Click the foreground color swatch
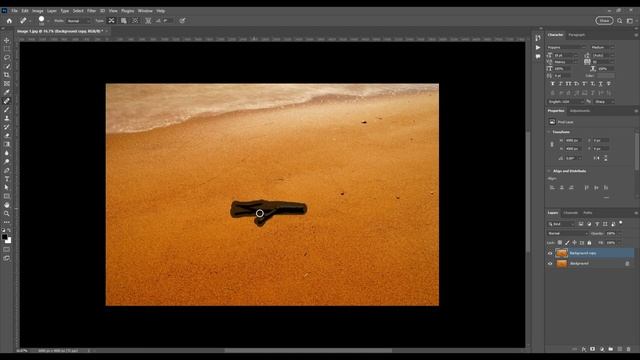The width and height of the screenshot is (640, 360). coord(4,237)
